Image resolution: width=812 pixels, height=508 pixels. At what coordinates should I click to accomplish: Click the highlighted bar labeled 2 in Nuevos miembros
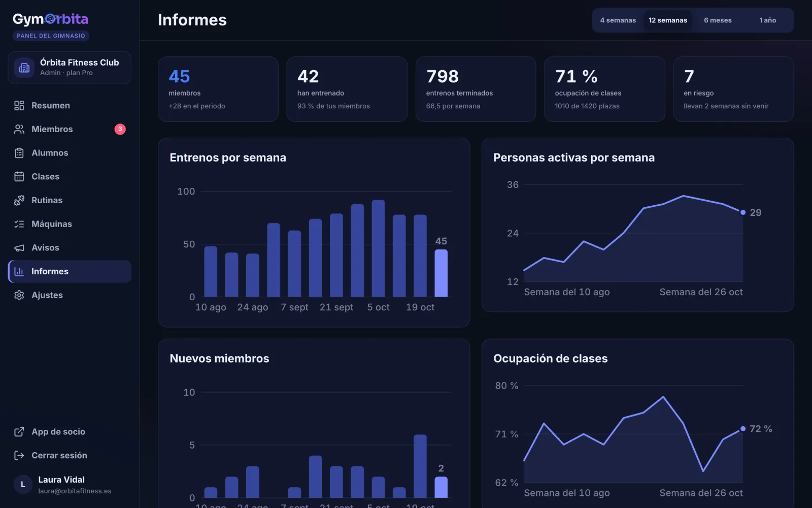point(441,487)
